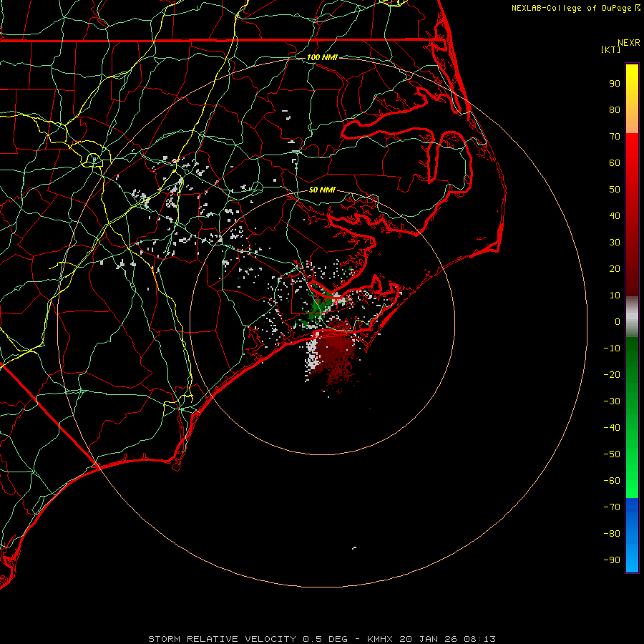This screenshot has height=644, width=644.
Task: Pick the blue bottom segment of velocity scale
Action: [x=632, y=535]
